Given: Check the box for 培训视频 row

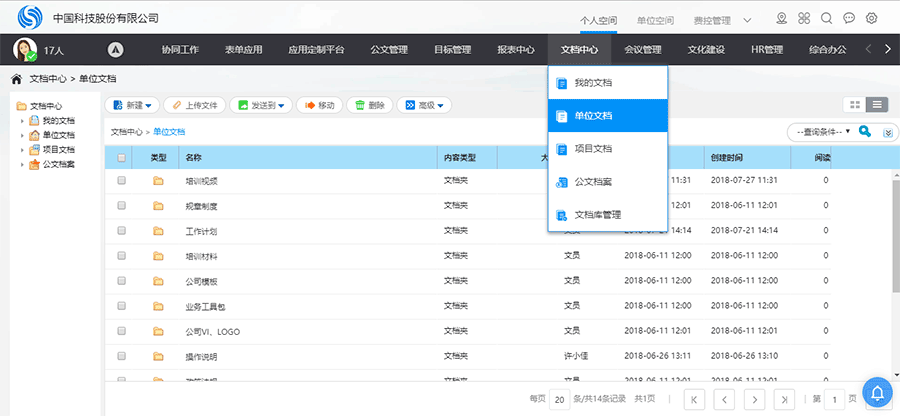Looking at the screenshot, I should pos(122,181).
